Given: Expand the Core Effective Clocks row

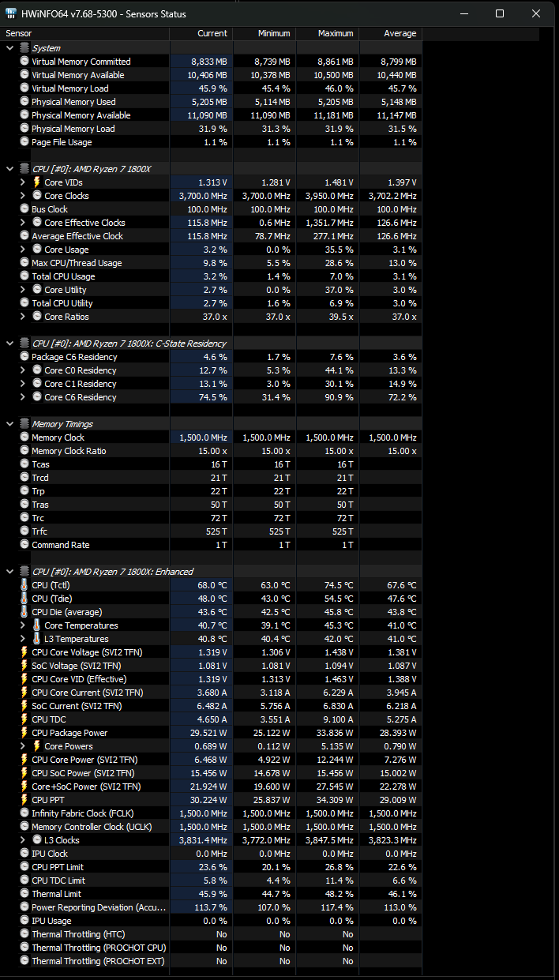Looking at the screenshot, I should click(x=23, y=223).
